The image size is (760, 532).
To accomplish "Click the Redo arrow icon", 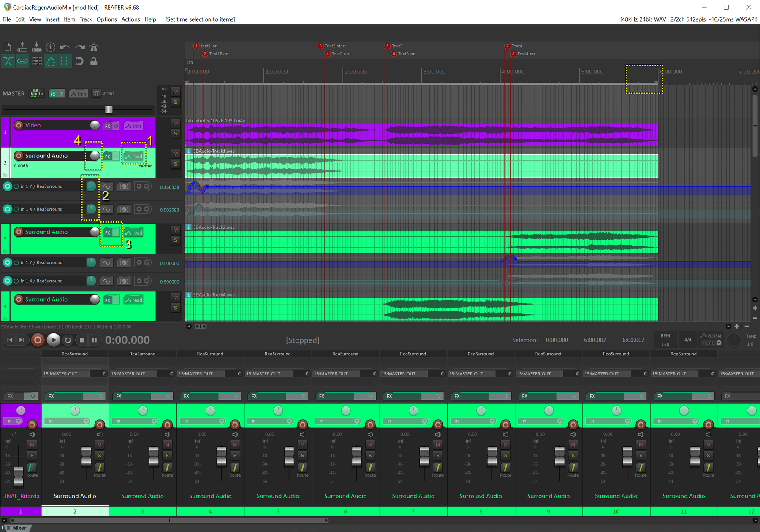I will coord(79,47).
